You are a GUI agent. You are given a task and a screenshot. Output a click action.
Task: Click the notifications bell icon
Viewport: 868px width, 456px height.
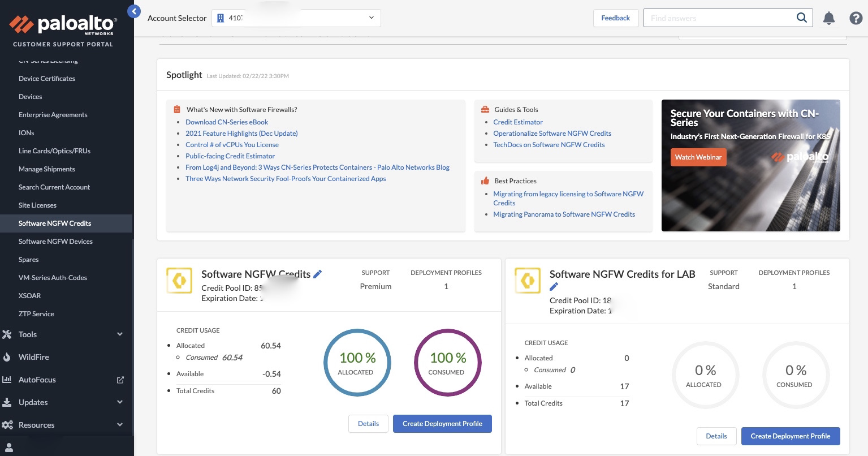828,18
